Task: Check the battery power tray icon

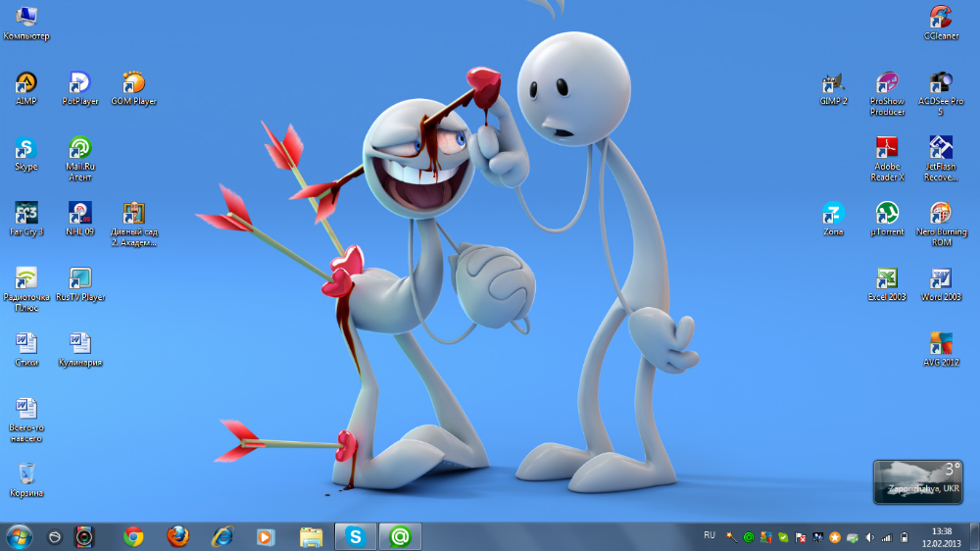Action: point(905,537)
